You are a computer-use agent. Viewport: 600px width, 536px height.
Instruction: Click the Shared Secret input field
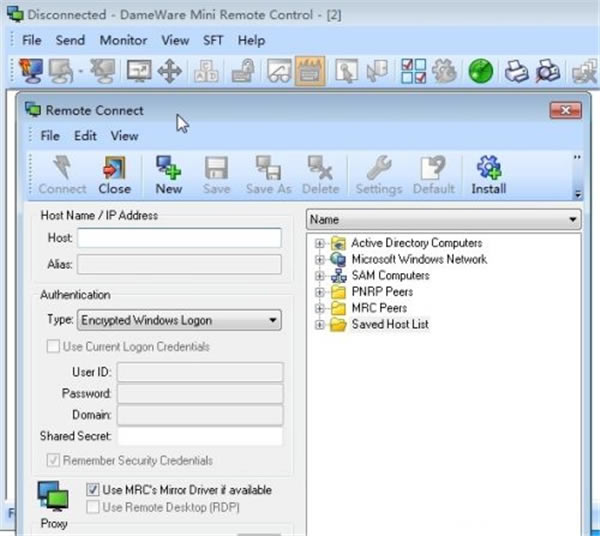200,436
